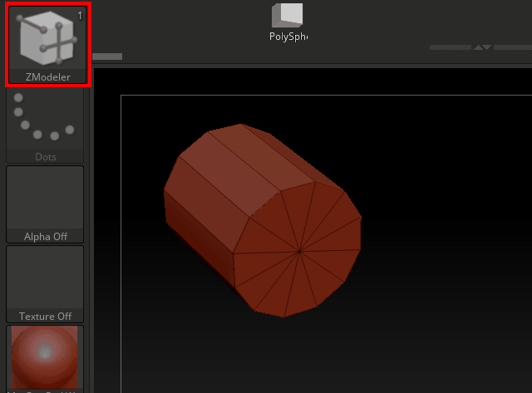The width and height of the screenshot is (532, 393).
Task: Click the empty Texture preview box
Action: [x=45, y=277]
